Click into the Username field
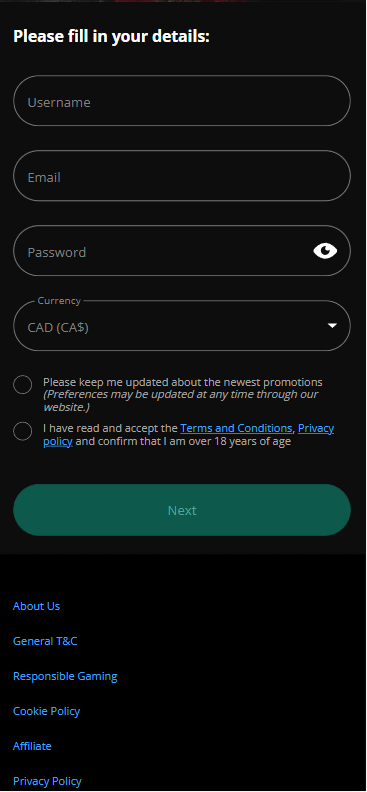Screen dimensions: 367x792 point(182,101)
